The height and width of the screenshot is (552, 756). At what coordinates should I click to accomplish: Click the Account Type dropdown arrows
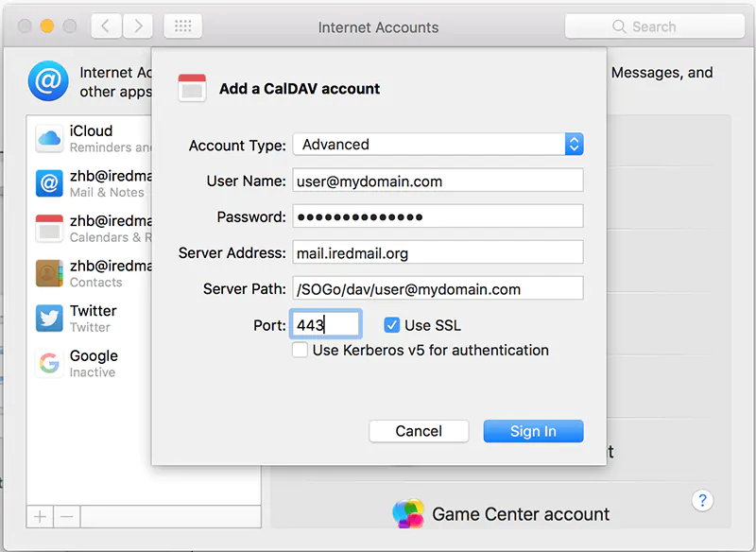(x=574, y=145)
